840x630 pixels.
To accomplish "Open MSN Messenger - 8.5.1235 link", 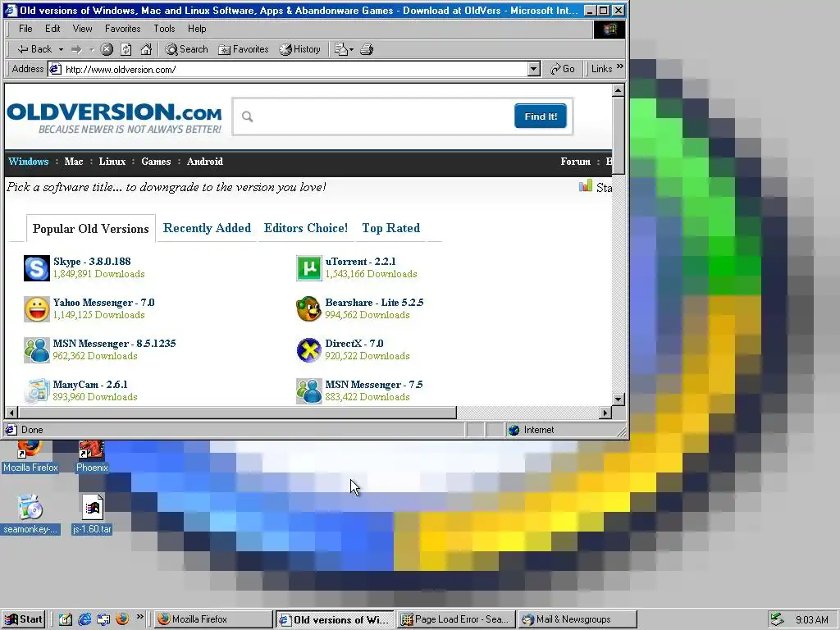I will coord(114,344).
